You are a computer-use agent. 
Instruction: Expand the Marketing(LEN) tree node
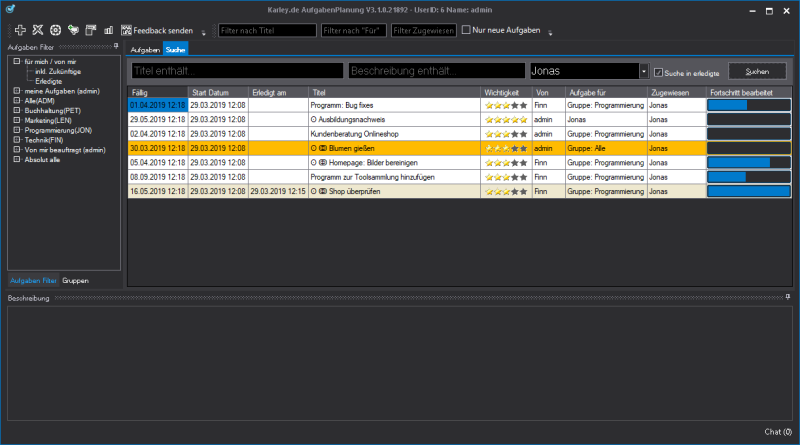click(x=17, y=120)
